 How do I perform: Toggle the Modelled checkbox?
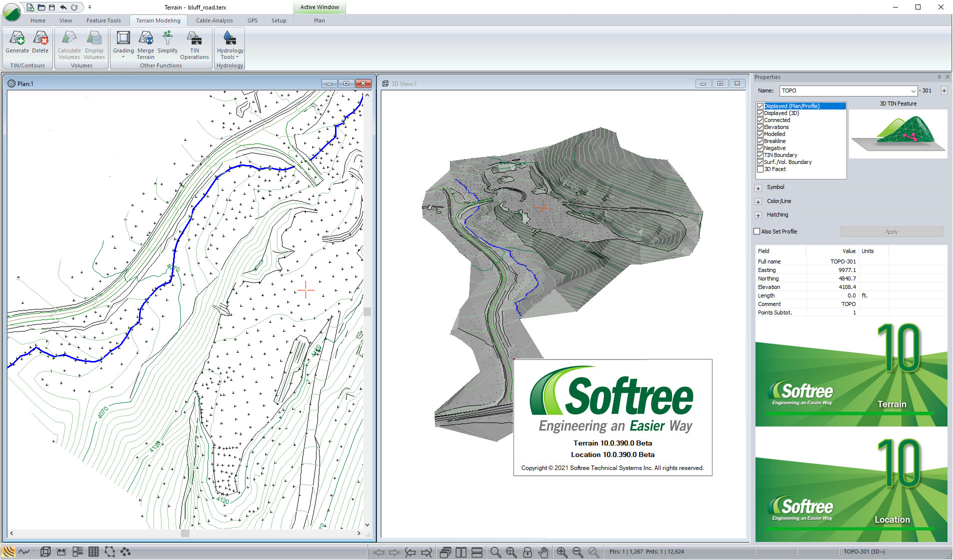click(760, 134)
